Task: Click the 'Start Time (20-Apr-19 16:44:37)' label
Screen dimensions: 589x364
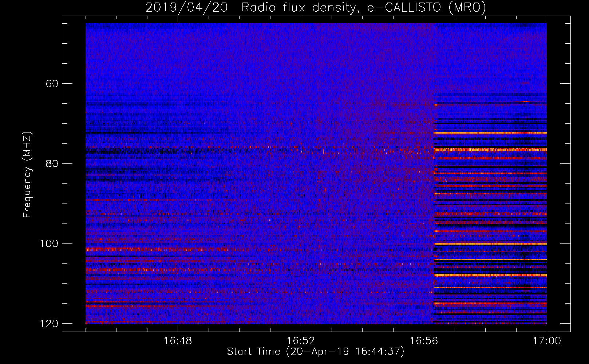Action: pos(316,352)
